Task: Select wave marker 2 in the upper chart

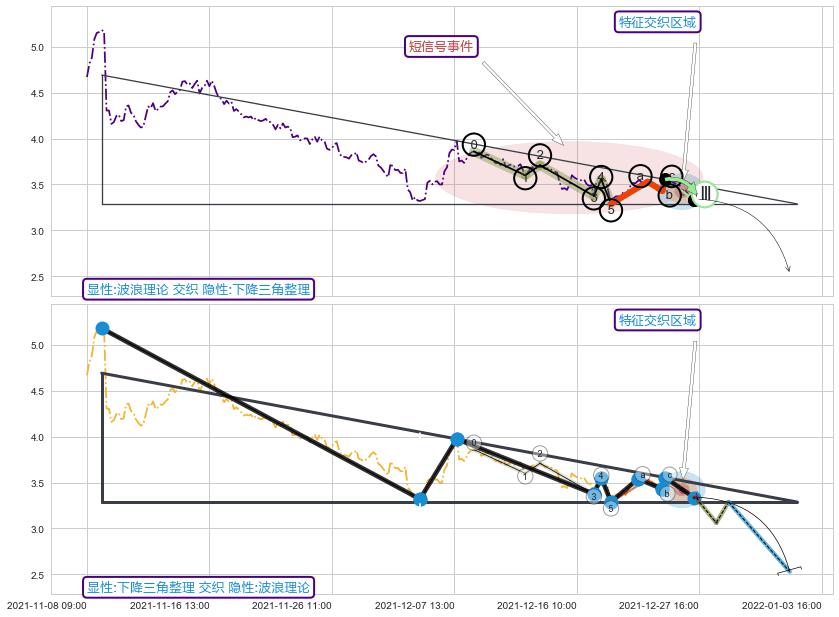Action: (540, 155)
